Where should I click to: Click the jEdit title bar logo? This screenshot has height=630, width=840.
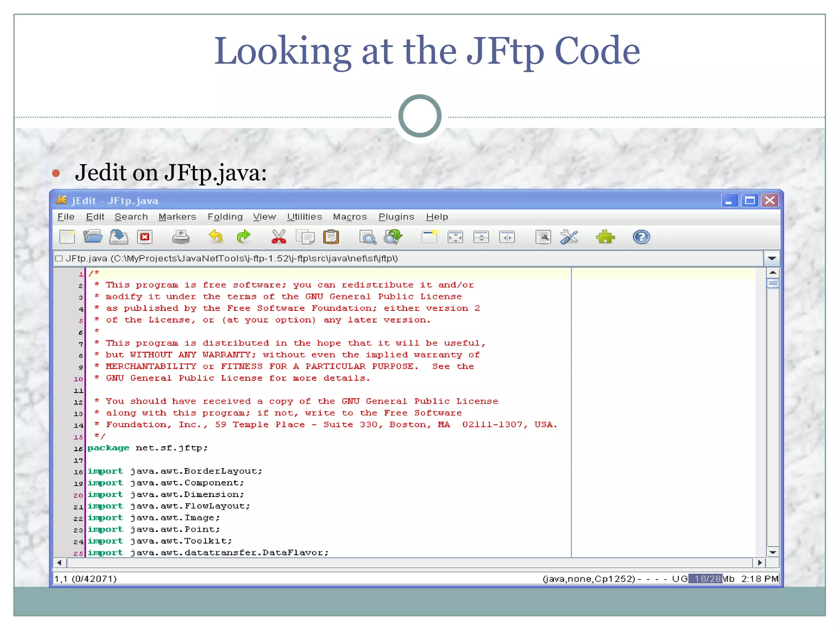[x=62, y=200]
